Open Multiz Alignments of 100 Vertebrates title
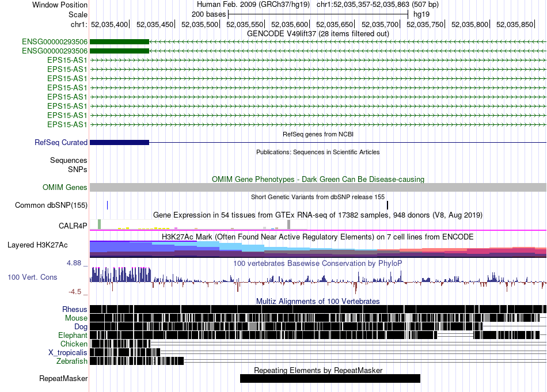The image size is (547, 392). coord(318,301)
